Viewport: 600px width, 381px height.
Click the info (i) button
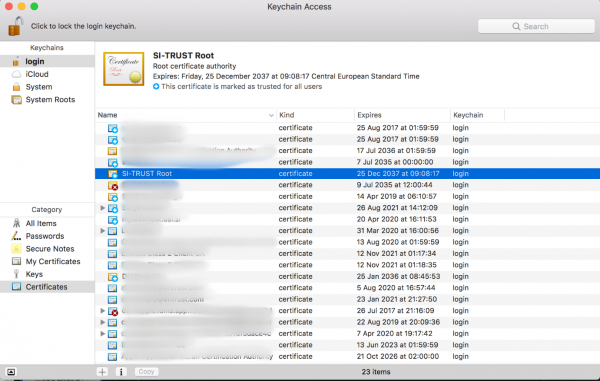click(121, 372)
